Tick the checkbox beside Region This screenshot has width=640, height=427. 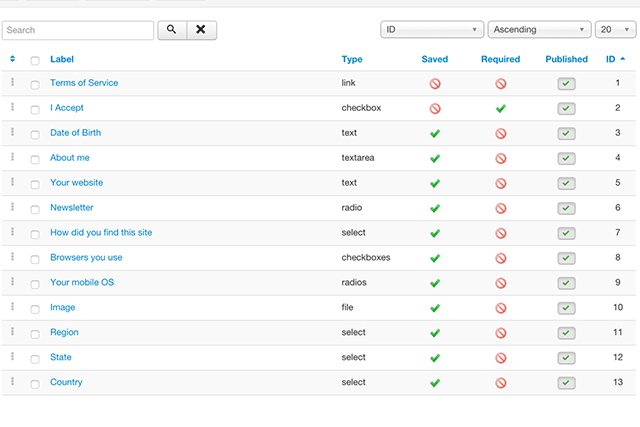pyautogui.click(x=35, y=334)
